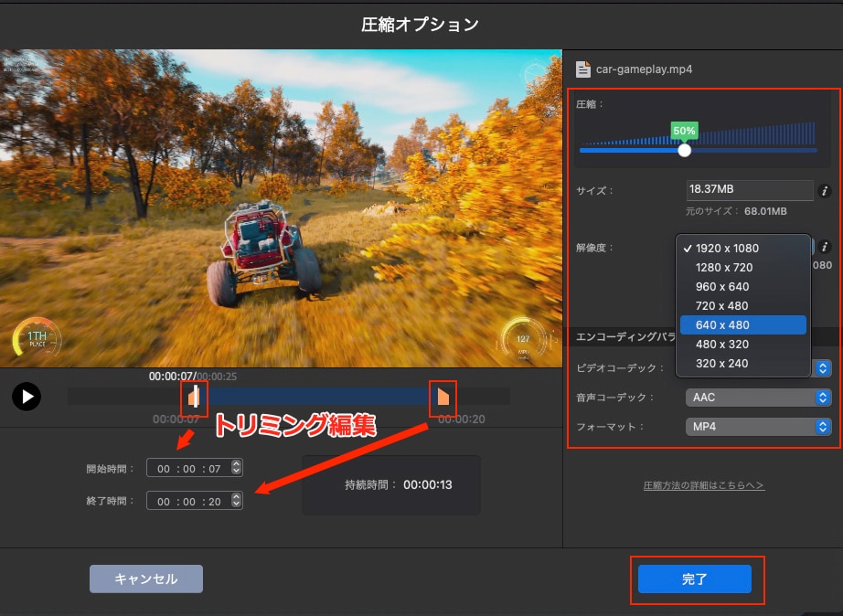Select 1280 x 720 resolution option

coord(725,267)
